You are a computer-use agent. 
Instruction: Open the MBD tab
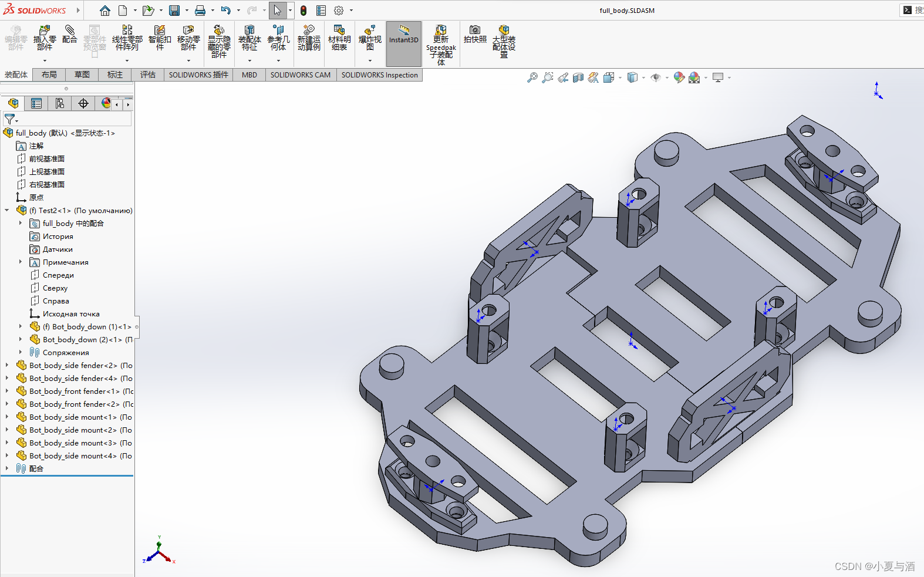coord(249,75)
